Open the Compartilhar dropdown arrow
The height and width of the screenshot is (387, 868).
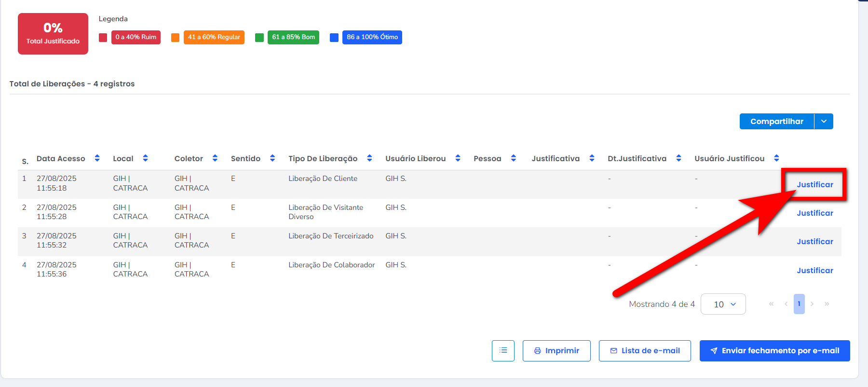824,122
